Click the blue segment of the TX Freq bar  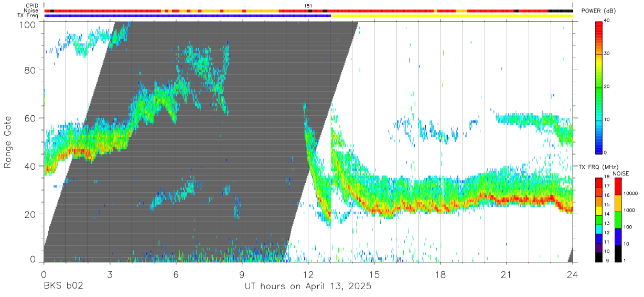[x=187, y=16]
